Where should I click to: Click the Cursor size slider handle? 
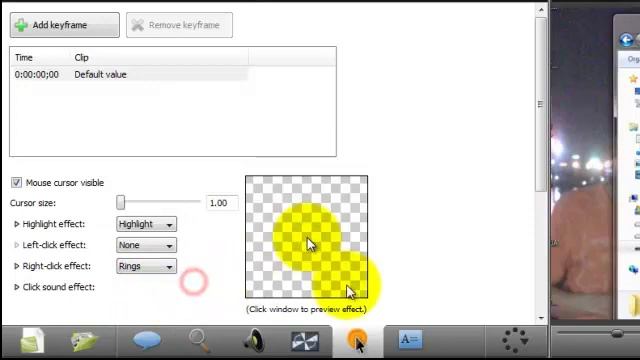(x=120, y=202)
